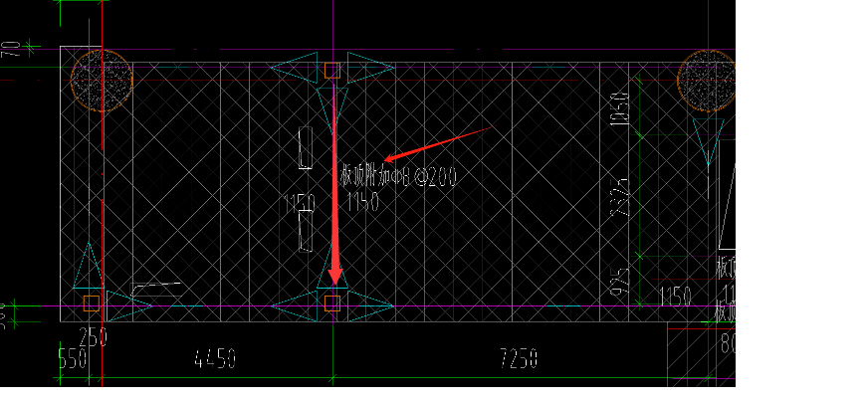The image size is (868, 403).
Task: Click the orange square node at bottom of center gridline
Action: 332,303
